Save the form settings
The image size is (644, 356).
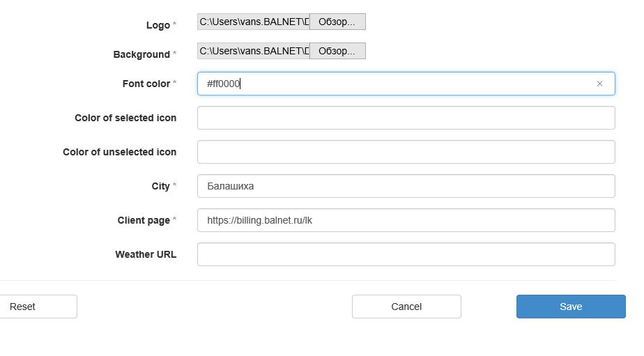(x=571, y=307)
